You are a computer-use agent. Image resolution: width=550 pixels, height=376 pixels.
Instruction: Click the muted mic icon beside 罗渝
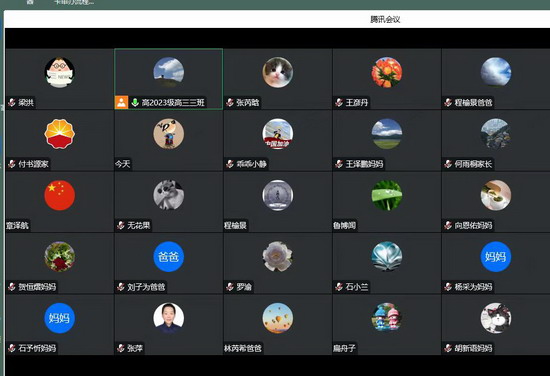[x=230, y=287]
